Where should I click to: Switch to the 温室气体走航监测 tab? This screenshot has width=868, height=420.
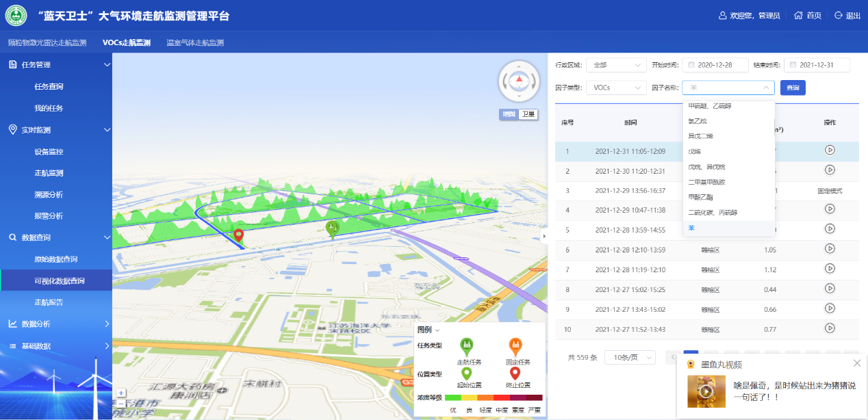(195, 42)
